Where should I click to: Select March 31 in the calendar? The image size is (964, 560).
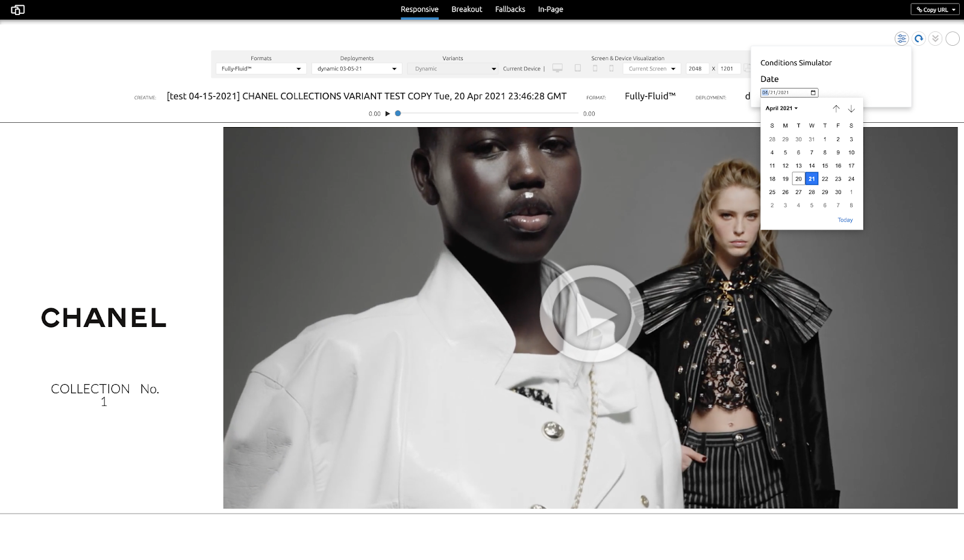pyautogui.click(x=812, y=139)
